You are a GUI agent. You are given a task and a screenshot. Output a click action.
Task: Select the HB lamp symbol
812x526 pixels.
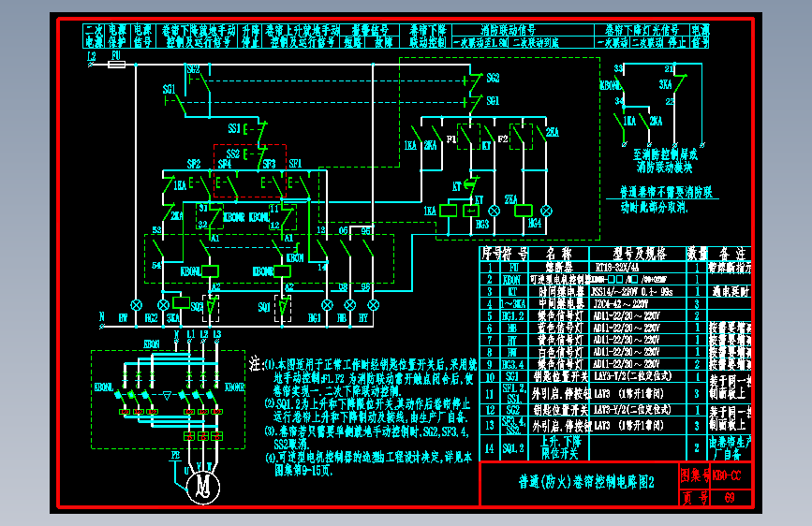350,305
